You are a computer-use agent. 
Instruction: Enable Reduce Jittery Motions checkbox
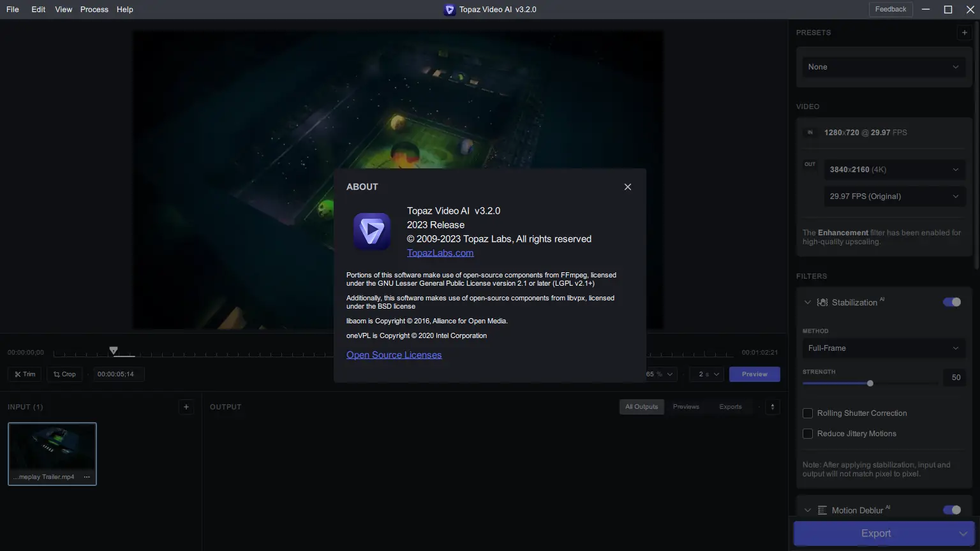(x=808, y=434)
